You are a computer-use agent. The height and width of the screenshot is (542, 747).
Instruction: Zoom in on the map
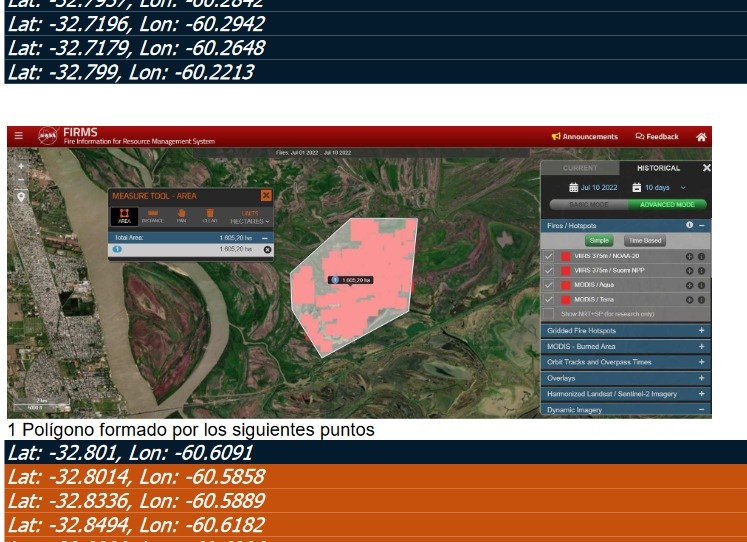coord(21,166)
